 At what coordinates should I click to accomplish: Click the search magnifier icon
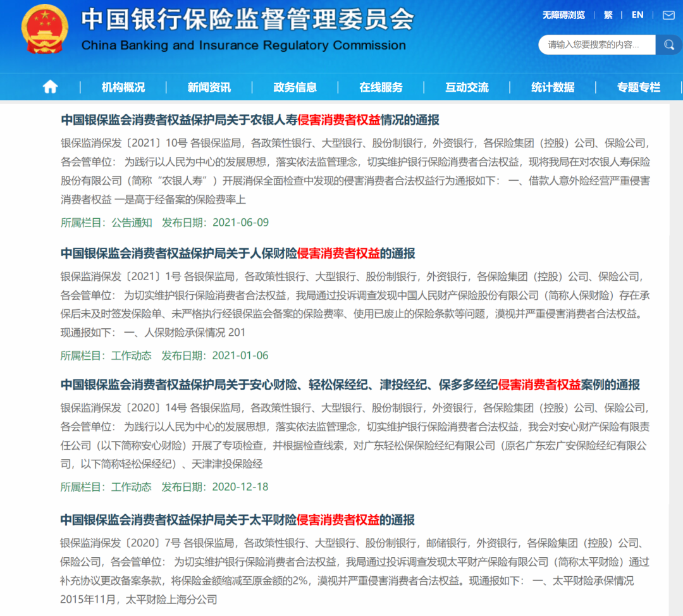pyautogui.click(x=669, y=45)
